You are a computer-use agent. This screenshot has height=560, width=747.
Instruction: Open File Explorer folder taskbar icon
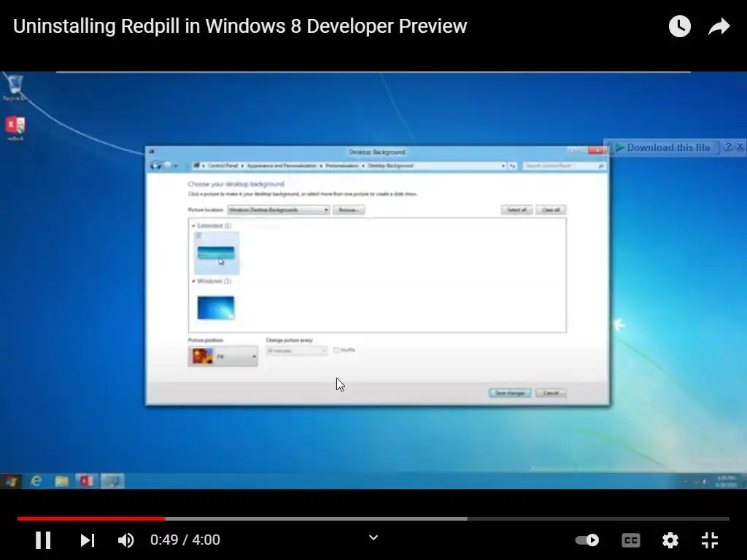[x=61, y=481]
